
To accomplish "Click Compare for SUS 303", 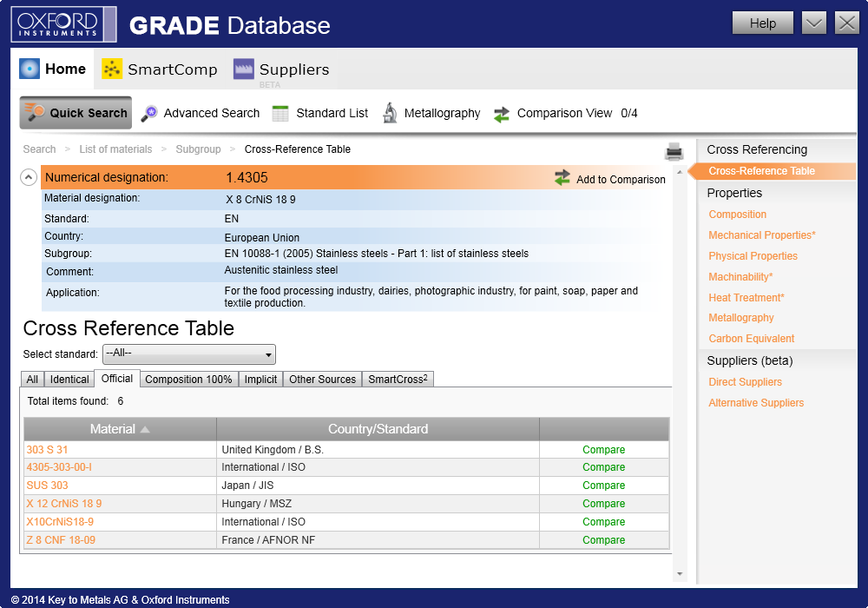I will click(603, 485).
